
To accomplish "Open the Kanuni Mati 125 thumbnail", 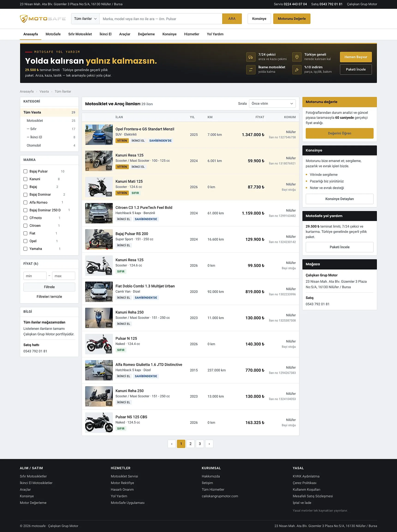I will 99,187.
